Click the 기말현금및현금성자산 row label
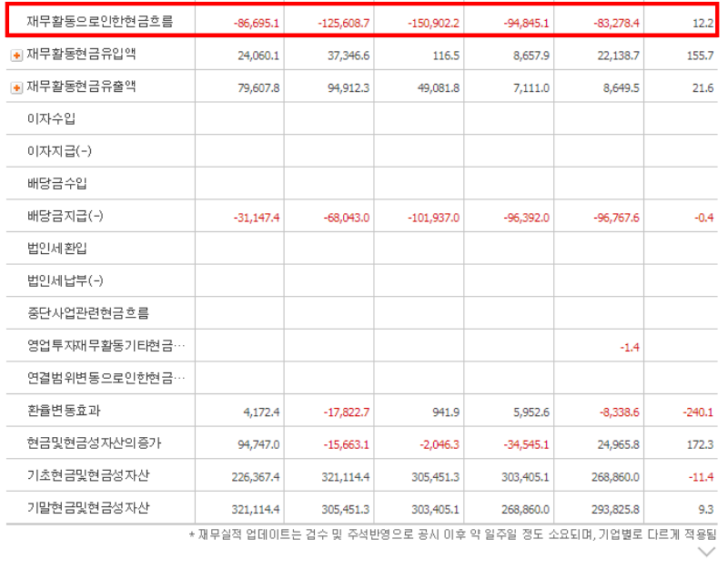 point(87,508)
